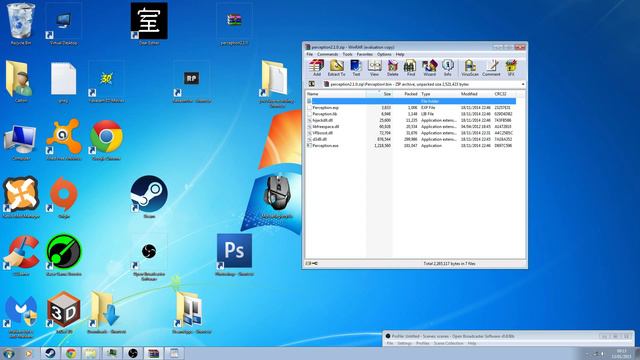Click the Windows Start button

click(9, 353)
